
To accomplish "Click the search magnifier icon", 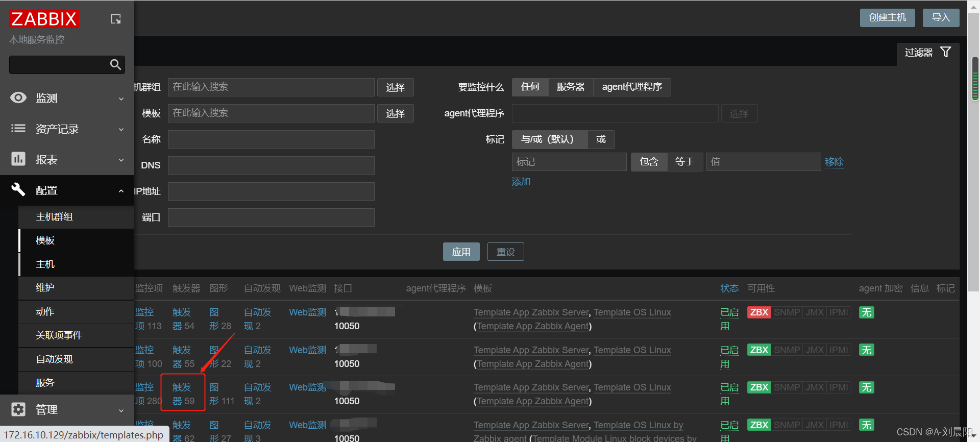I will pyautogui.click(x=115, y=65).
